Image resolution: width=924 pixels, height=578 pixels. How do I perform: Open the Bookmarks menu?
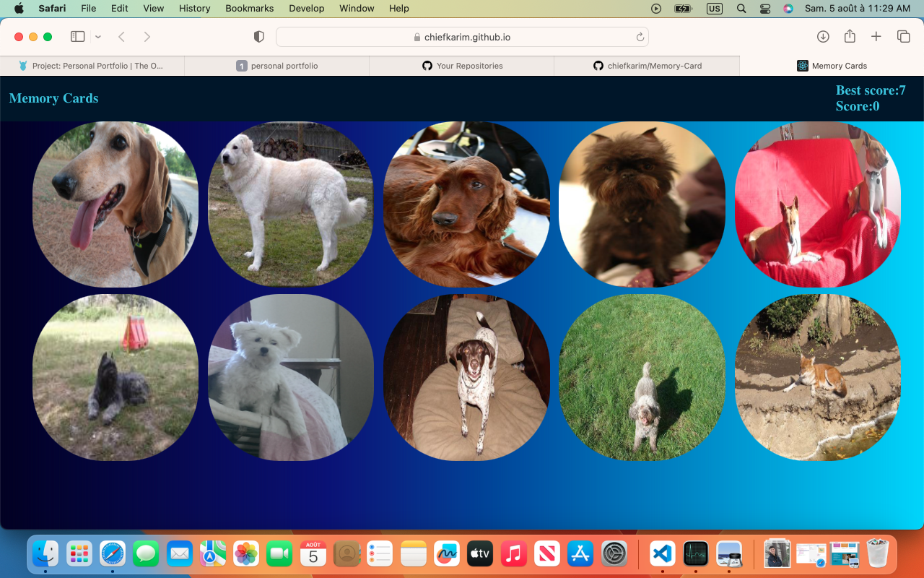pyautogui.click(x=249, y=9)
